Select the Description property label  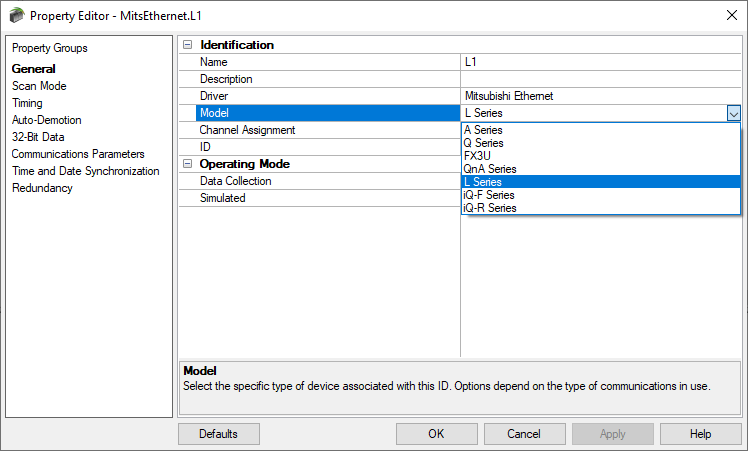(226, 79)
